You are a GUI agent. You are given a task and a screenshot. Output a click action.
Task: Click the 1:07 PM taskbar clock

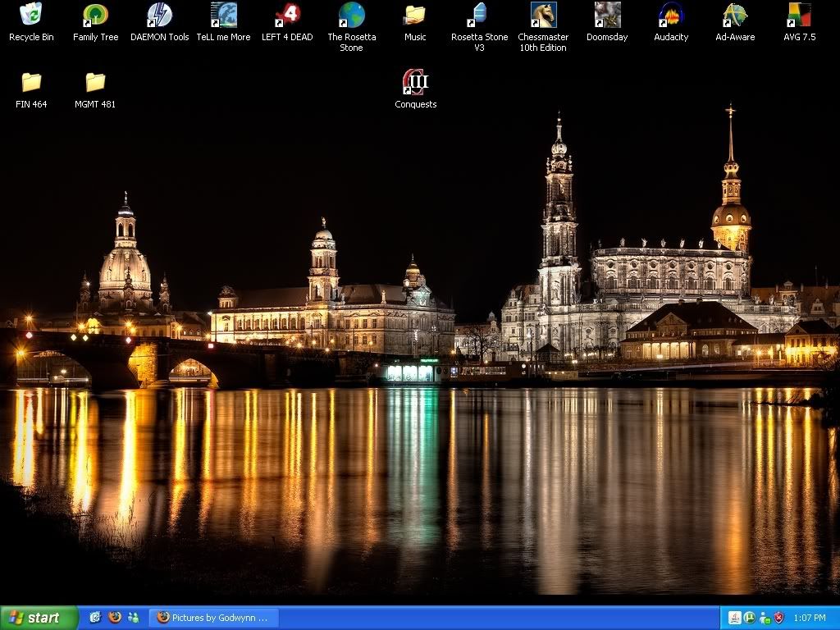[810, 618]
